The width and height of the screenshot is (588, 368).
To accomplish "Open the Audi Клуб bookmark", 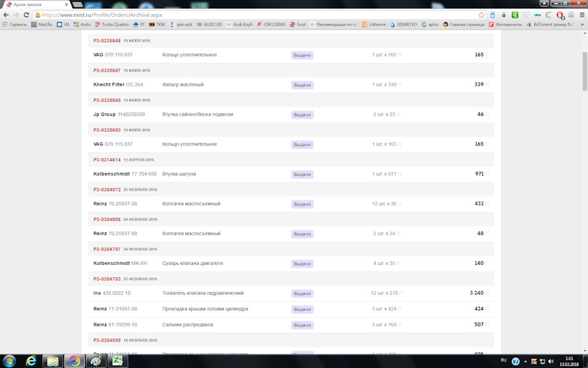I will tap(239, 25).
